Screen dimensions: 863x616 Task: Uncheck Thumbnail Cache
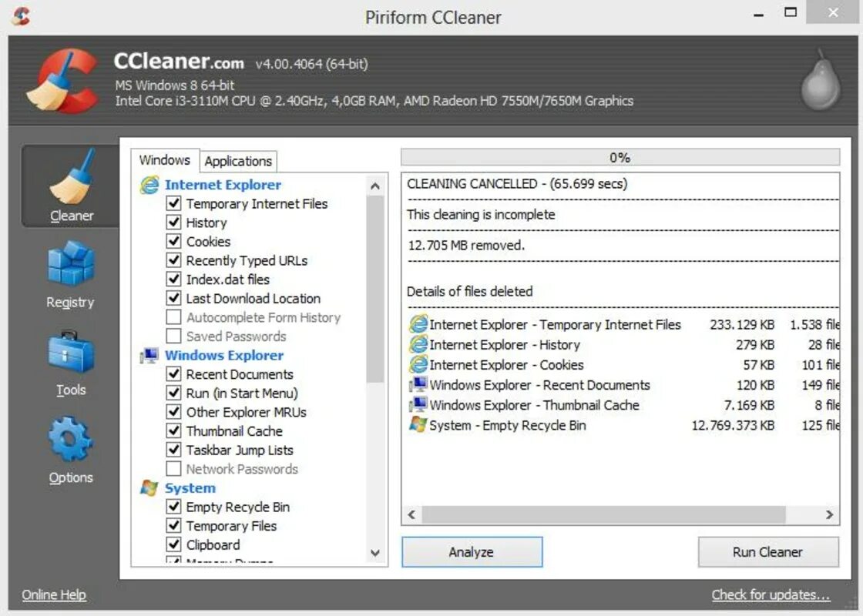(x=173, y=430)
